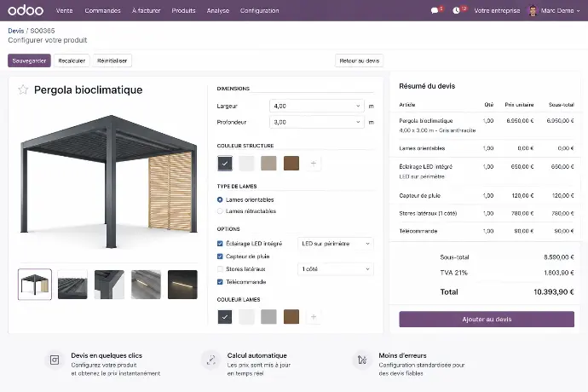This screenshot has height=392, width=588.
Task: Select anthracite structure color swatch
Action: tap(225, 163)
